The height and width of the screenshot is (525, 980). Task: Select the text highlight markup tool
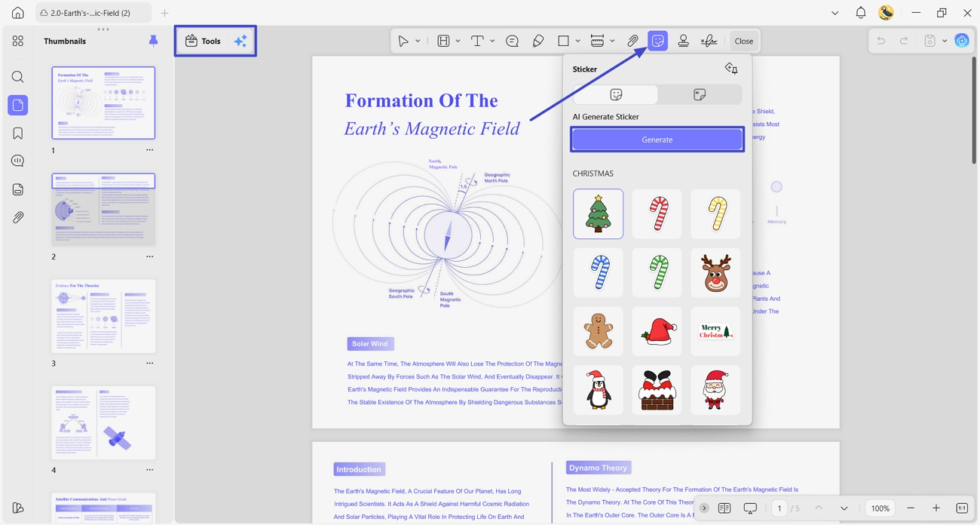[x=443, y=41]
